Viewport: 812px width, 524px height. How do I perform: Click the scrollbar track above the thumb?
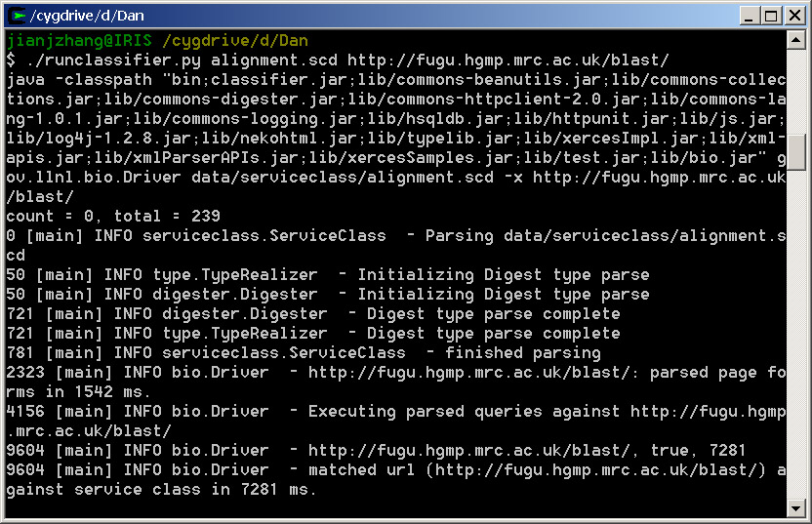tap(796, 88)
